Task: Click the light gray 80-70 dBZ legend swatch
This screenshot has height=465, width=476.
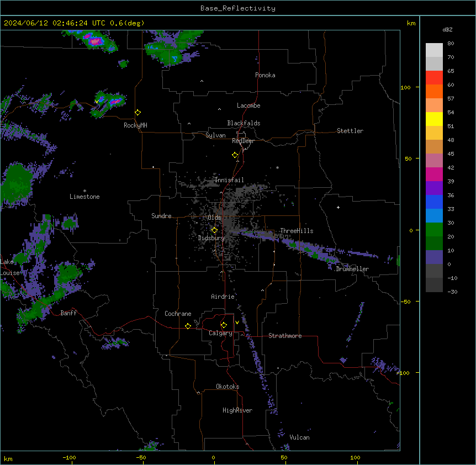Action: 434,50
